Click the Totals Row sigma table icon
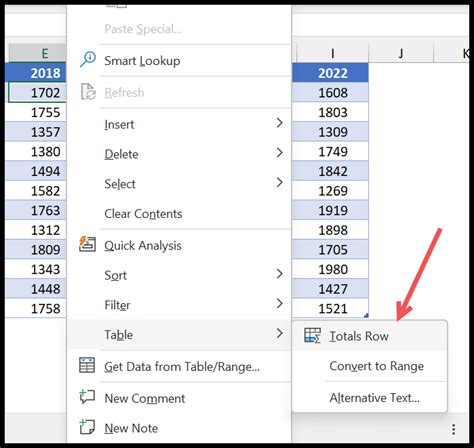 click(x=312, y=335)
